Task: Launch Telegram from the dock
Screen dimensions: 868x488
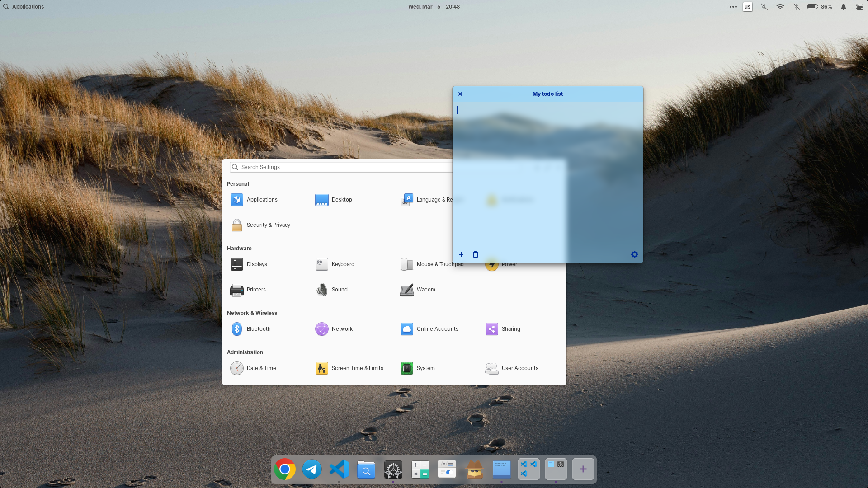Action: [312, 469]
